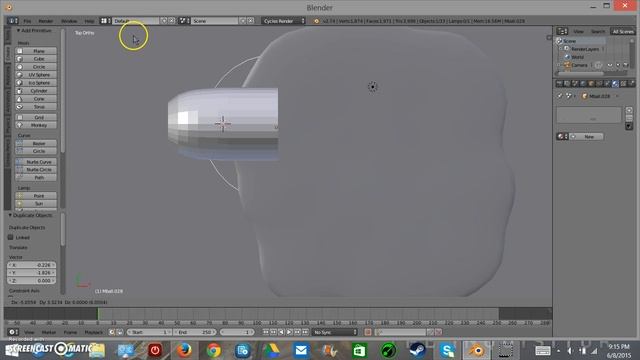The image size is (640, 360).
Task: Toggle Camera renderability in outliner
Action: coord(626,65)
